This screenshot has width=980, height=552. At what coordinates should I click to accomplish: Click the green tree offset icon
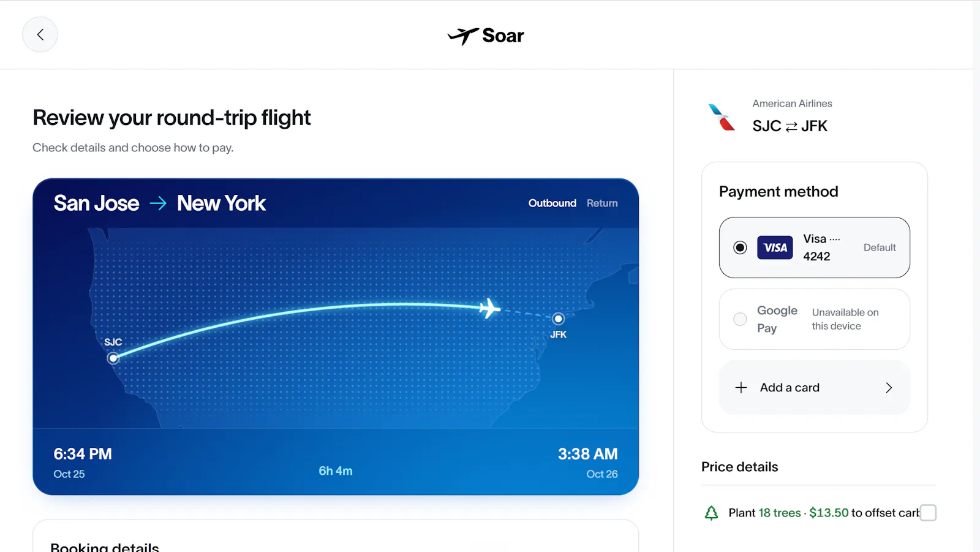[711, 513]
